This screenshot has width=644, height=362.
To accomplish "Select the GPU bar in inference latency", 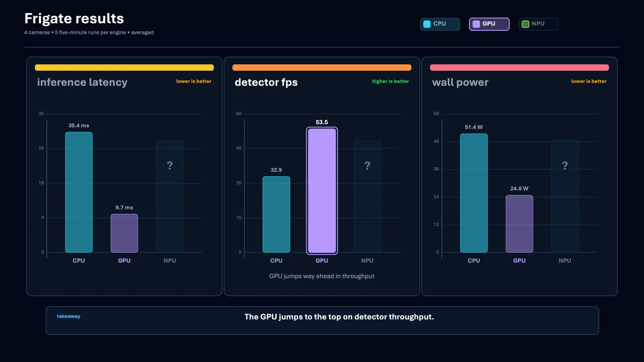I will (124, 233).
